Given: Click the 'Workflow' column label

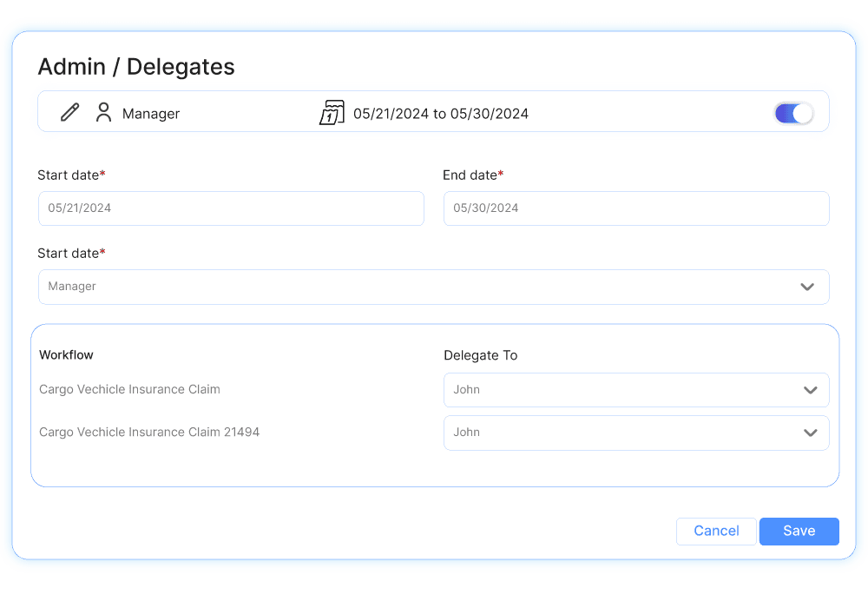Looking at the screenshot, I should point(66,355).
